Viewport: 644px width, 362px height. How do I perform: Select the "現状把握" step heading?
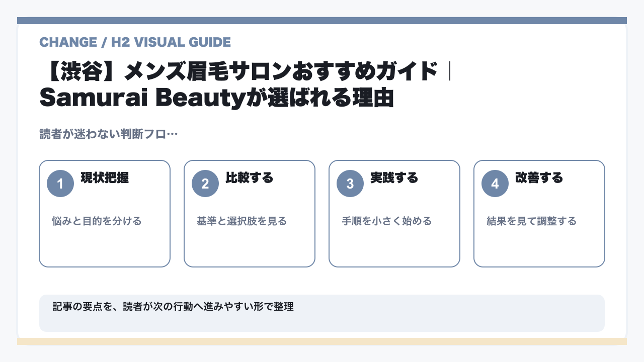tap(105, 177)
